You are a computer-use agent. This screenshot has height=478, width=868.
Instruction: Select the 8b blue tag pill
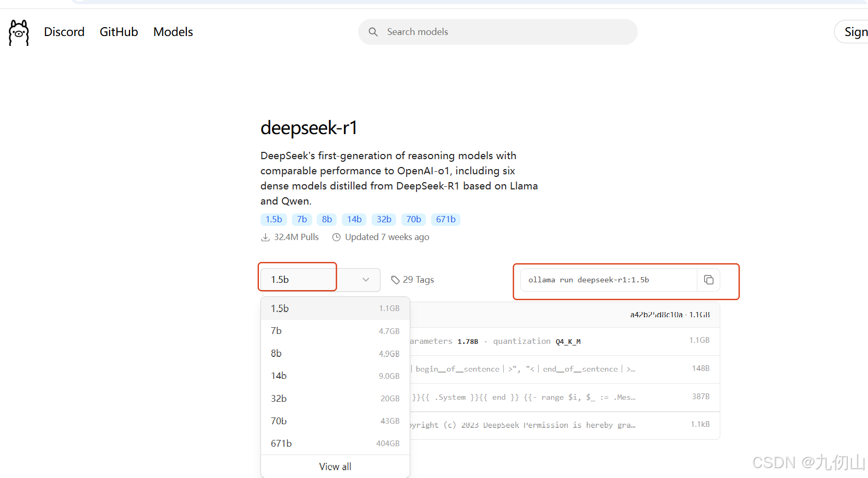327,219
